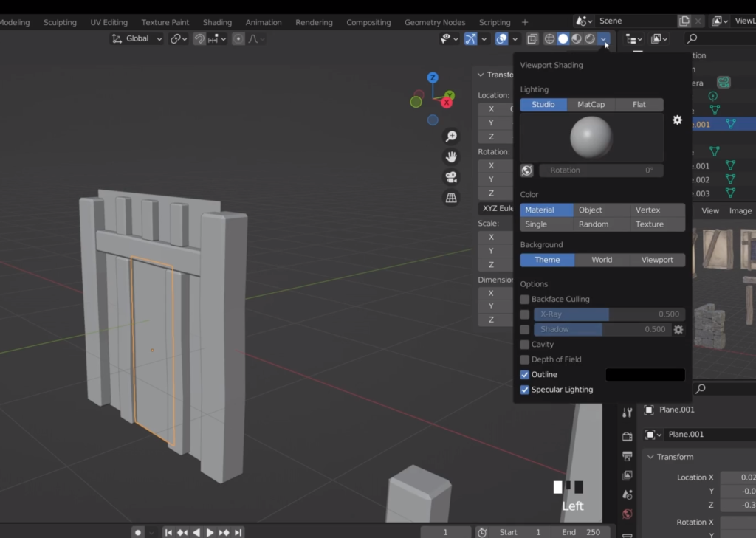Viewport: 756px width, 538px height.
Task: Open Scene properties tab icon
Action: 628,494
